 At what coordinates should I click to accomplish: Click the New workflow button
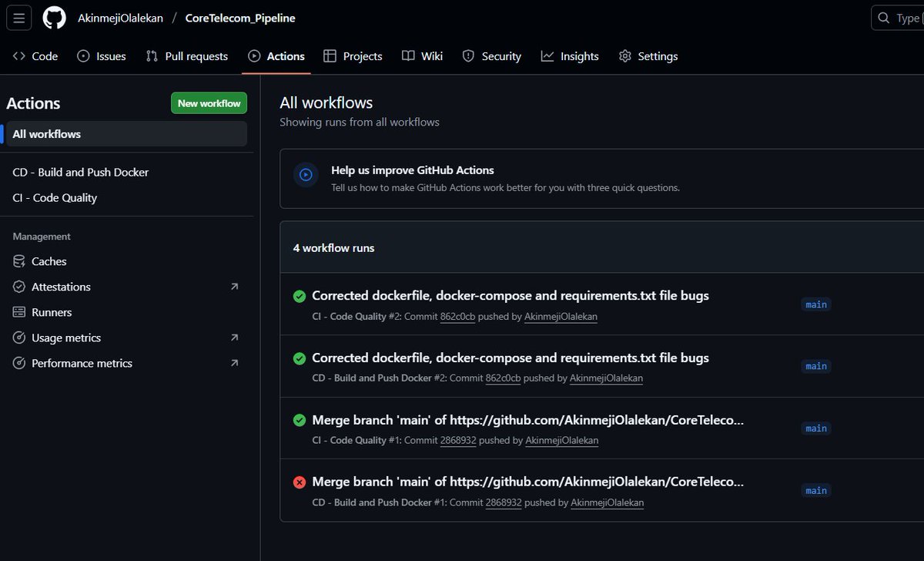[209, 103]
